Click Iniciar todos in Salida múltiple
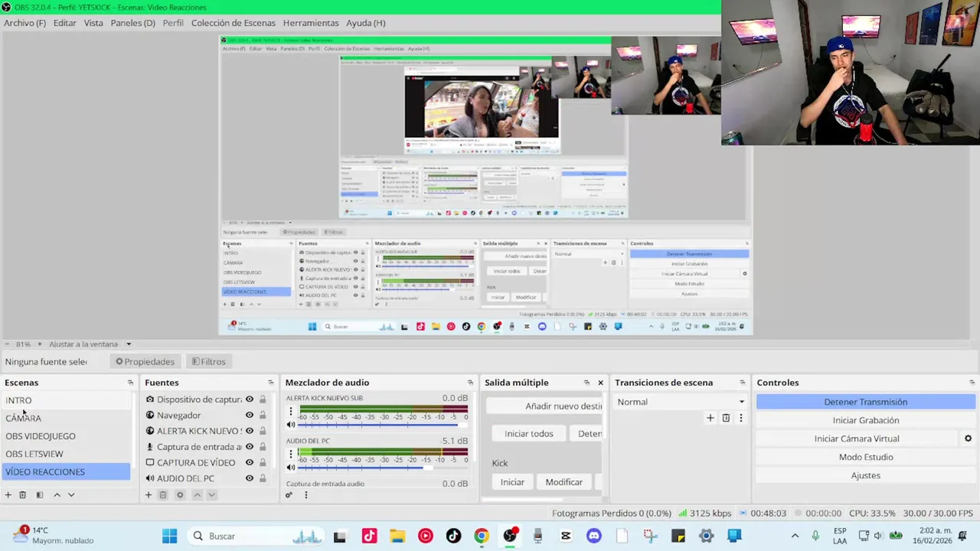Screen dimensions: 980x551 (529, 434)
